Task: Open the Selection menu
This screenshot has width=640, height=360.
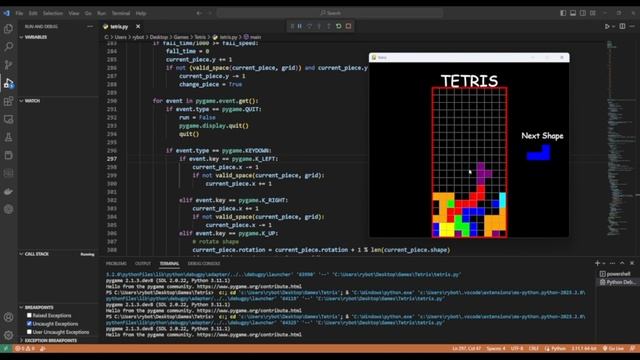Action: pyautogui.click(x=53, y=13)
